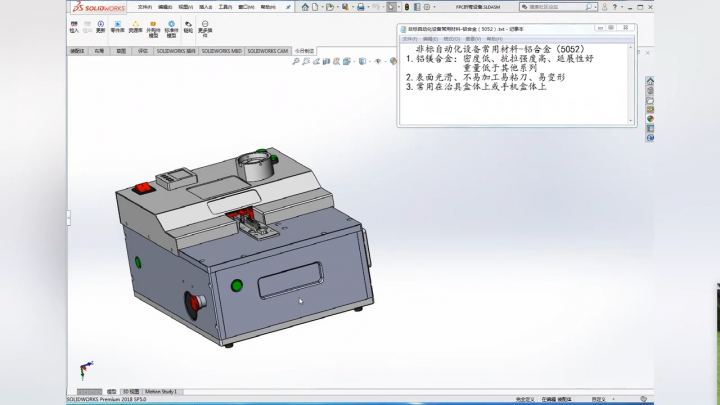
Task: Click the Home icon in top toolbar
Action: pos(305,7)
